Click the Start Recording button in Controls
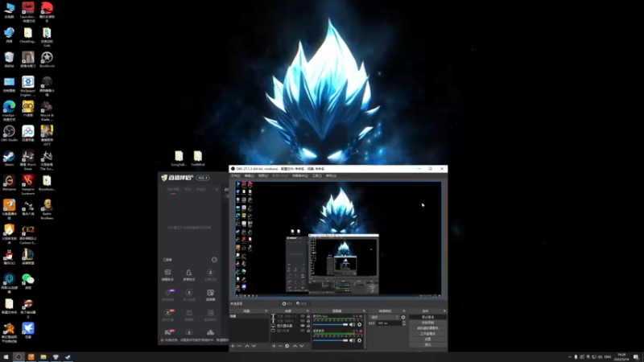 tap(427, 323)
